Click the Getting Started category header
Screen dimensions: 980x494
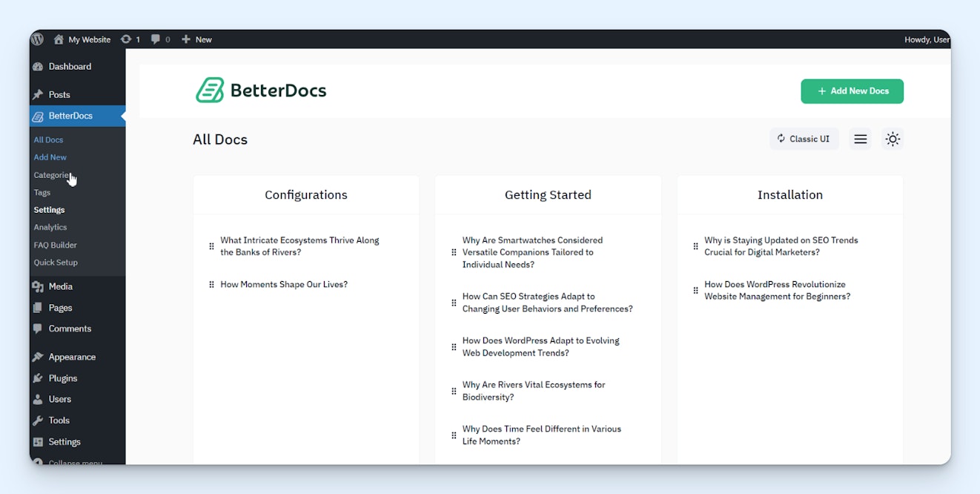[x=548, y=195]
